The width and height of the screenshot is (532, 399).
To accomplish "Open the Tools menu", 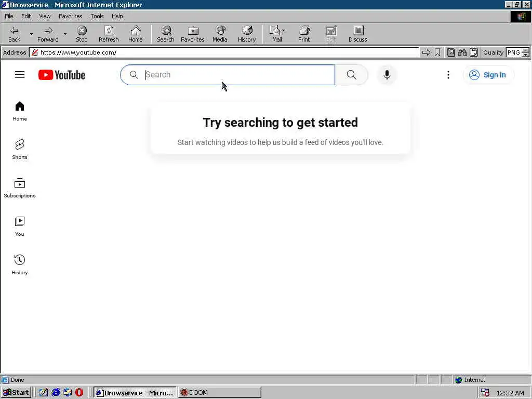I will (97, 16).
